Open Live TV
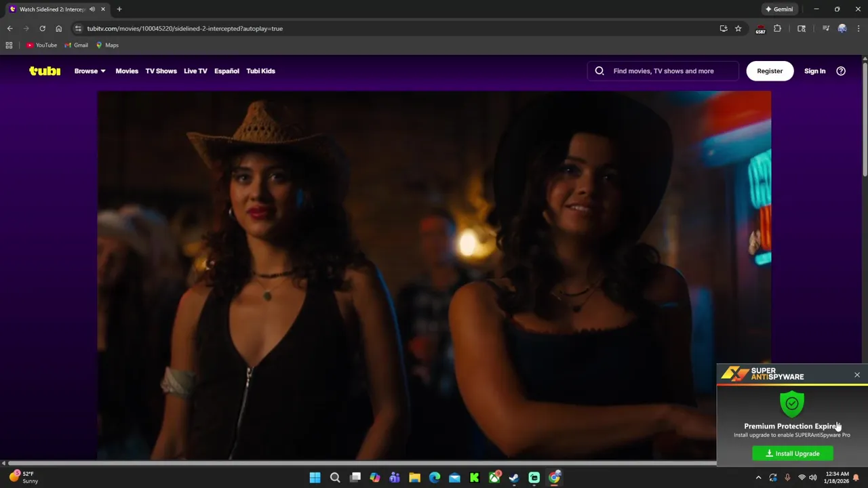The width and height of the screenshot is (868, 488). click(x=195, y=71)
